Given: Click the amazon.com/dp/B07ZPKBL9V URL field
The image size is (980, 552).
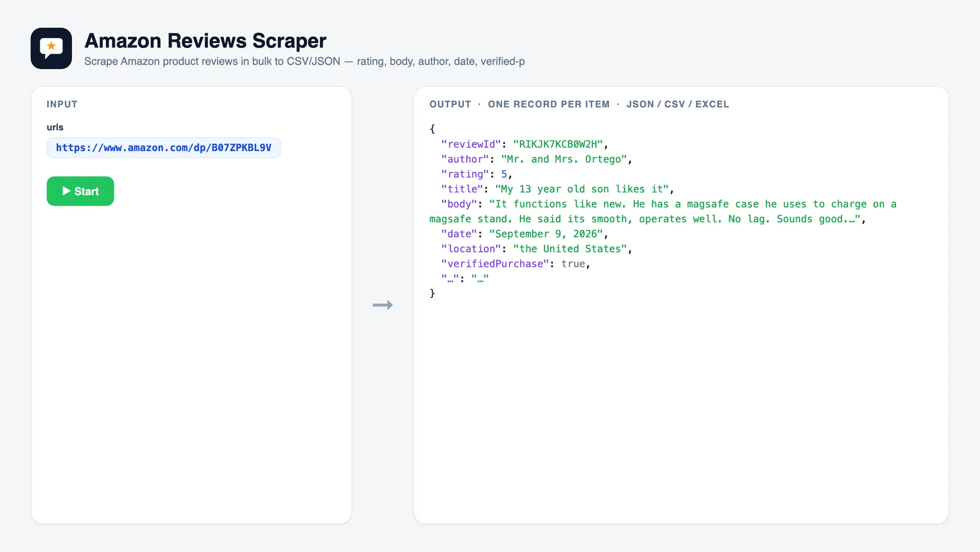Looking at the screenshot, I should pos(163,148).
